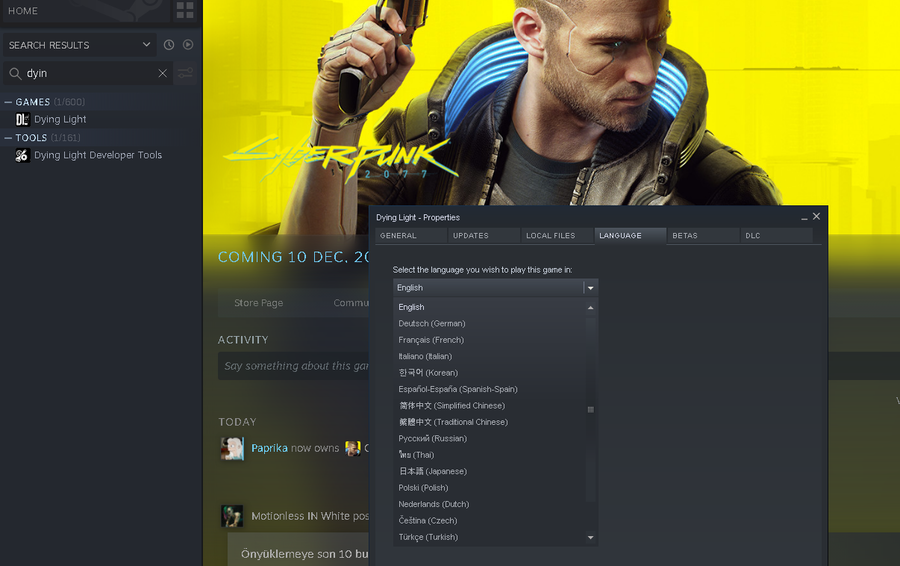This screenshot has height=566, width=900.
Task: Focus the library search field
Action: click(x=89, y=73)
